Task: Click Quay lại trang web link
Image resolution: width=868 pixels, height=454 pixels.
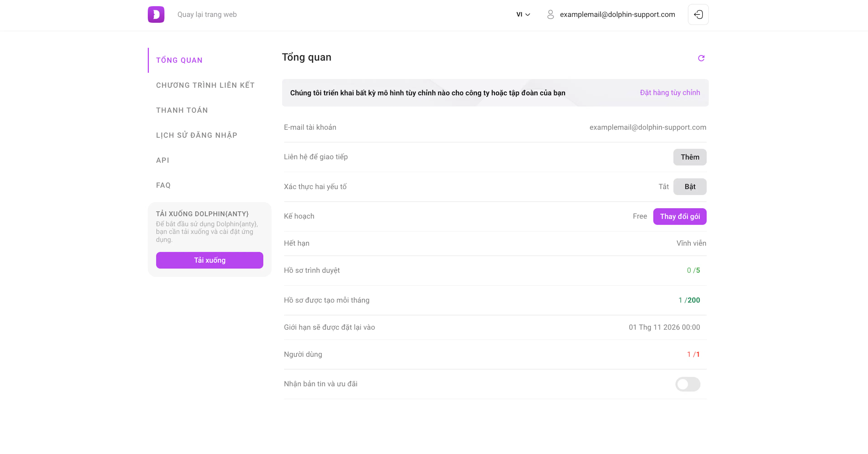Action: pos(207,14)
